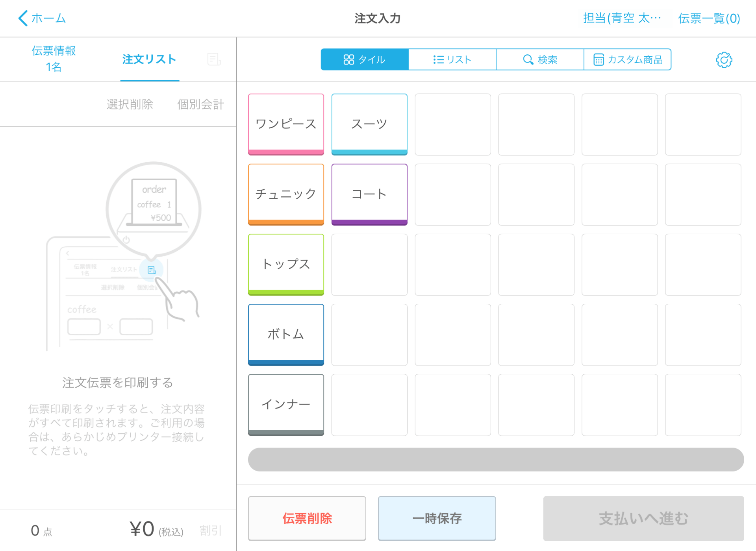Open 伝票情報 1名 tab

[54, 59]
